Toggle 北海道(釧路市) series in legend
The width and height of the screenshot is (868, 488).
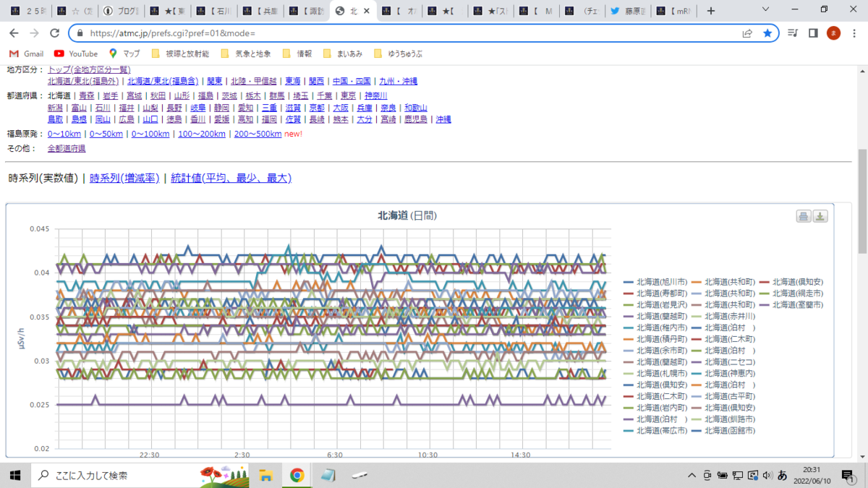724,419
